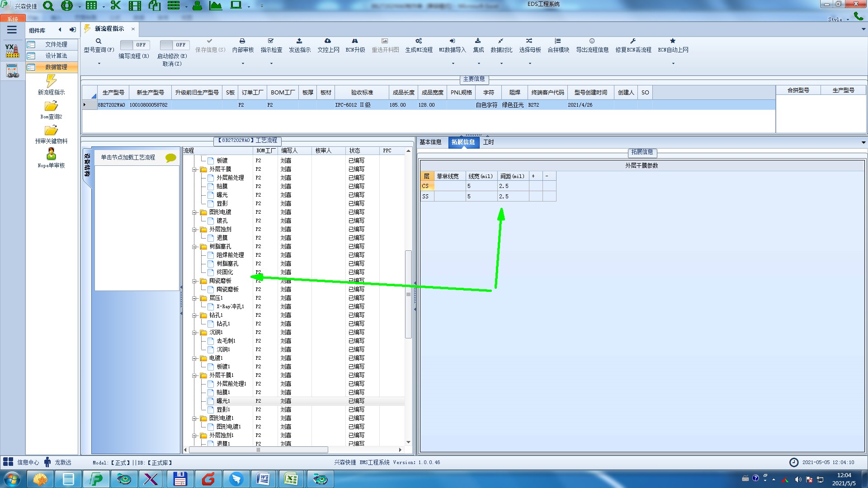Click the green rows list icon

tap(174, 5)
